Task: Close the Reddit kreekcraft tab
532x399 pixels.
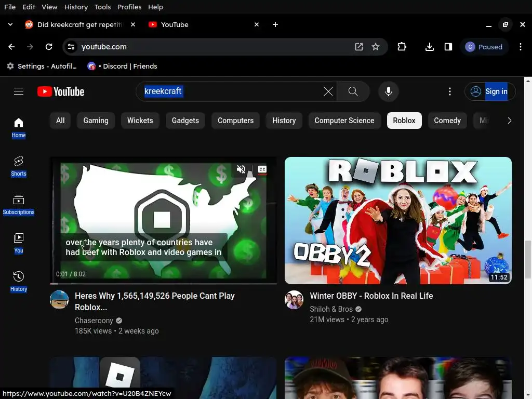Action: pyautogui.click(x=133, y=24)
